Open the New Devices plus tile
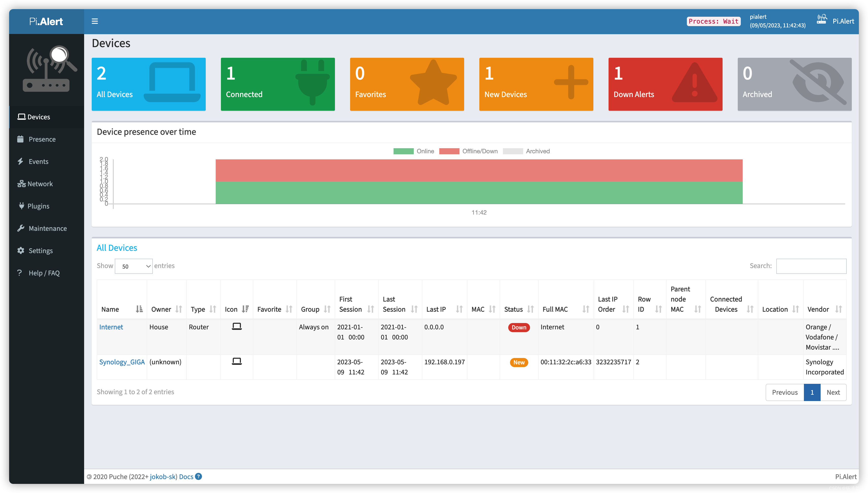The image size is (868, 493). click(x=536, y=84)
